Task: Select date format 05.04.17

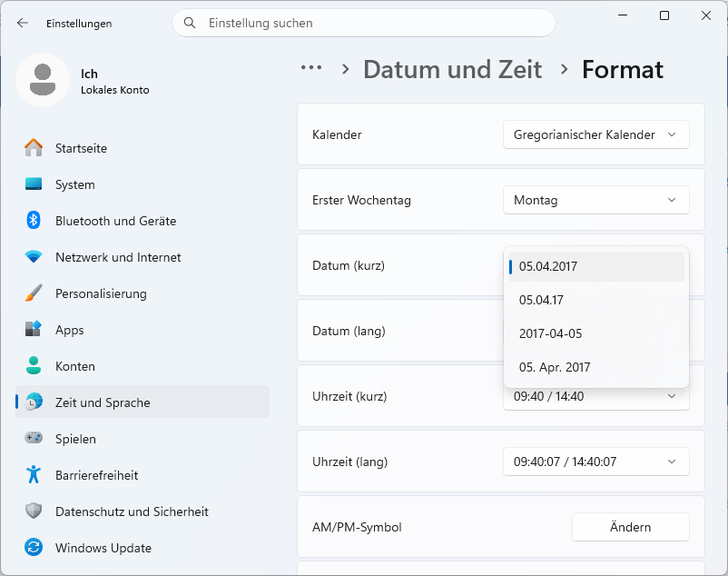Action: 596,300
